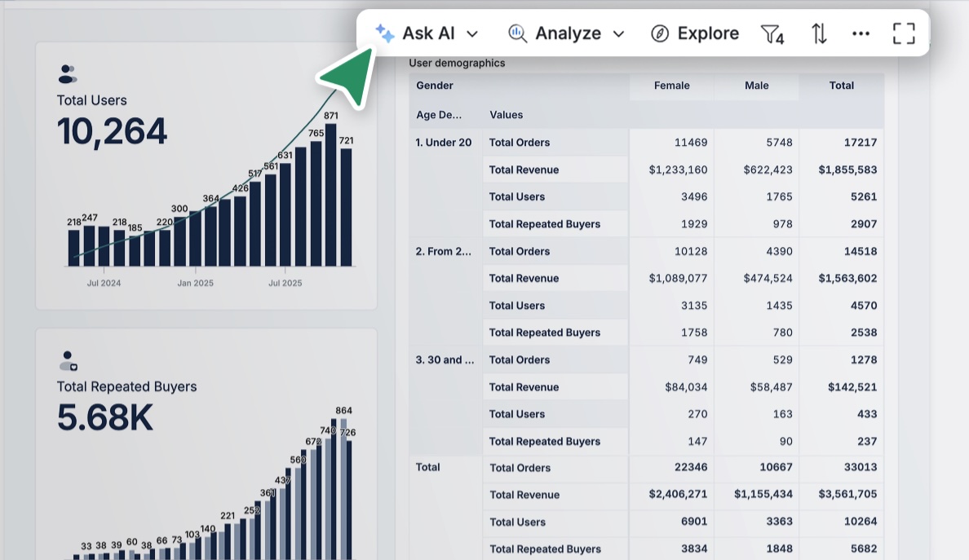Screen dimensions: 969x560
Task: Click the sort arrows icon in the toolbar
Action: coord(818,33)
